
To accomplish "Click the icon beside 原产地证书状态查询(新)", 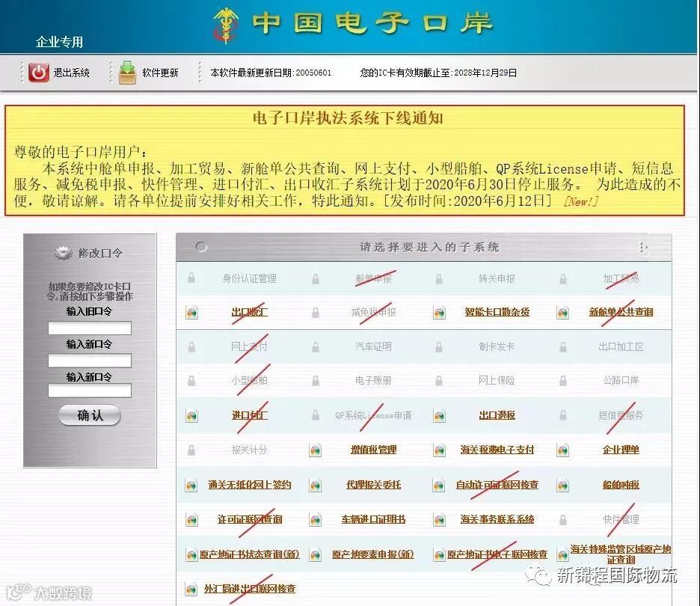I will coord(192,555).
